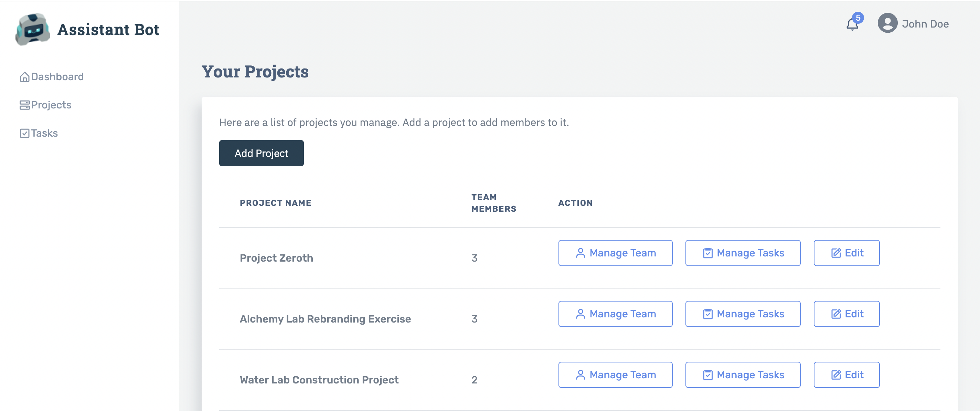980x411 pixels.
Task: Open the notifications bell icon
Action: [852, 25]
